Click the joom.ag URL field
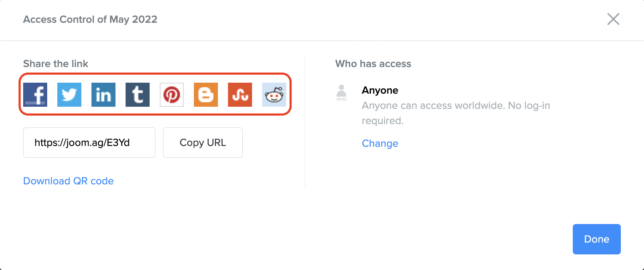 point(89,143)
